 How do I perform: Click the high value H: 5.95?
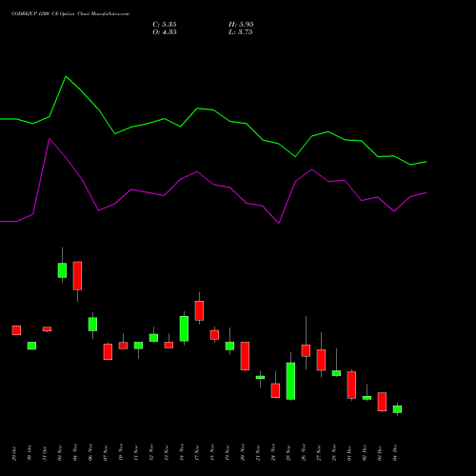241,25
